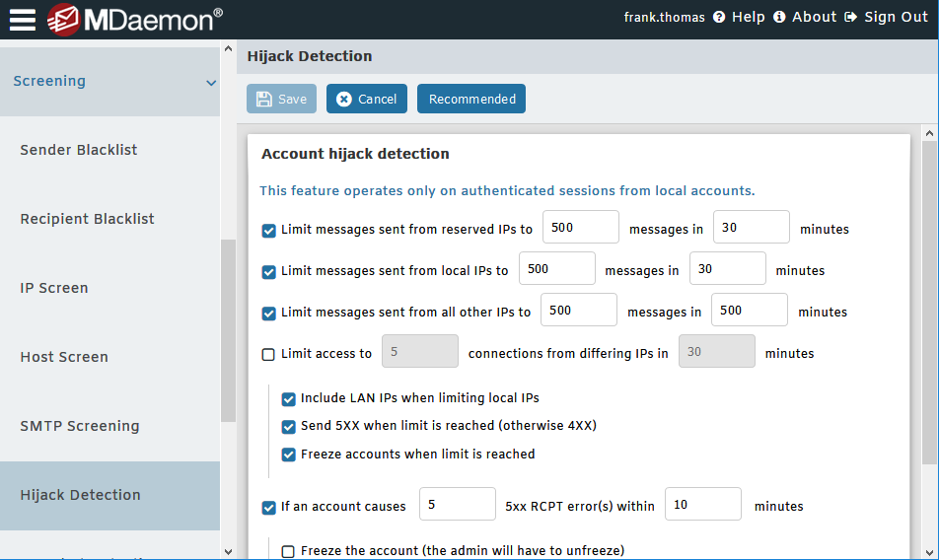This screenshot has height=560, width=939.
Task: Open the hamburger navigation menu
Action: pos(23,19)
